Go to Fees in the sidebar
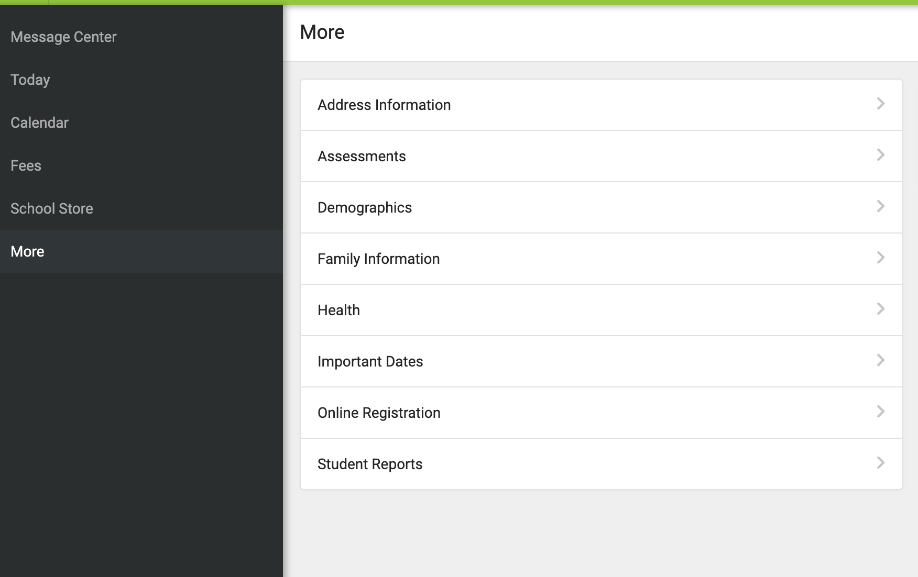This screenshot has height=577, width=918. (x=141, y=166)
